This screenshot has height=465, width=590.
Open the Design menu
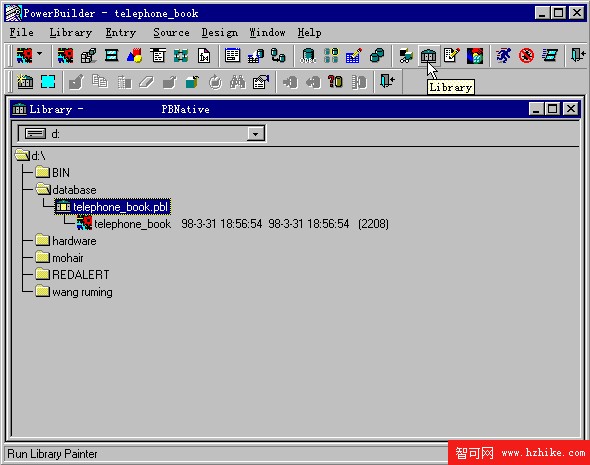point(219,33)
